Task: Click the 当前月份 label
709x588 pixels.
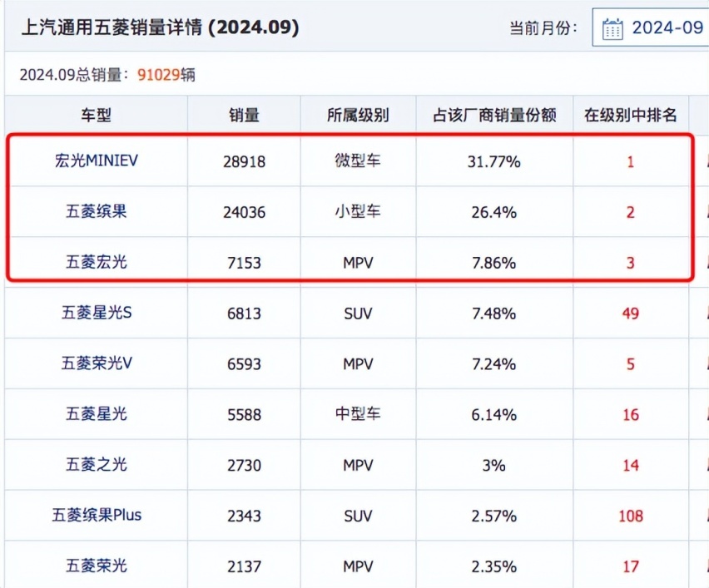Action: [543, 28]
